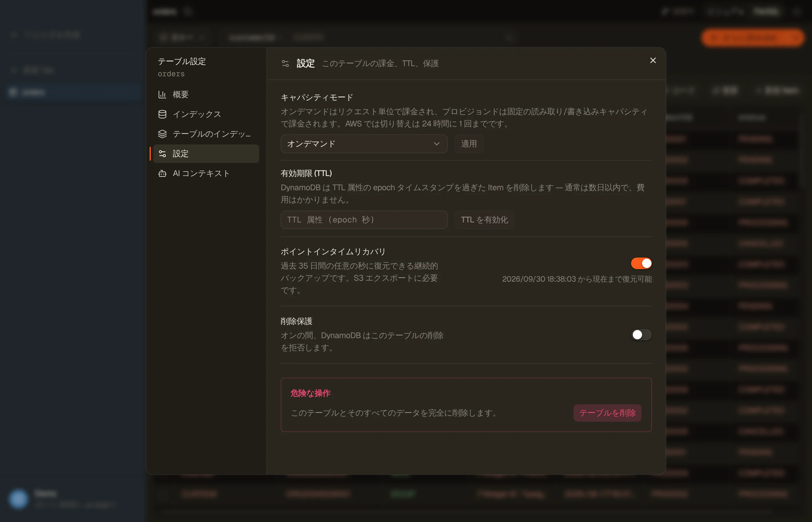
Task: Click the TTL を有効化 button
Action: pyautogui.click(x=484, y=220)
